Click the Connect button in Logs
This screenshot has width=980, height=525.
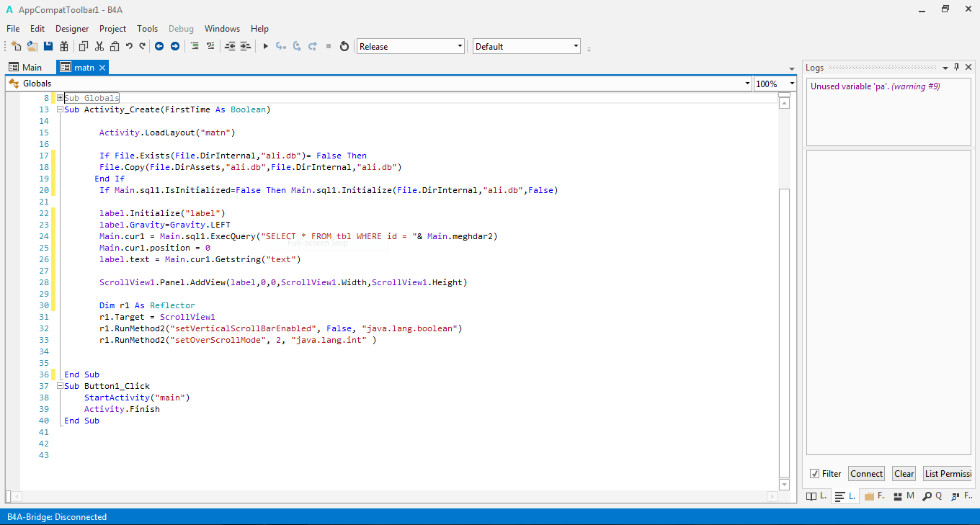pyautogui.click(x=866, y=474)
